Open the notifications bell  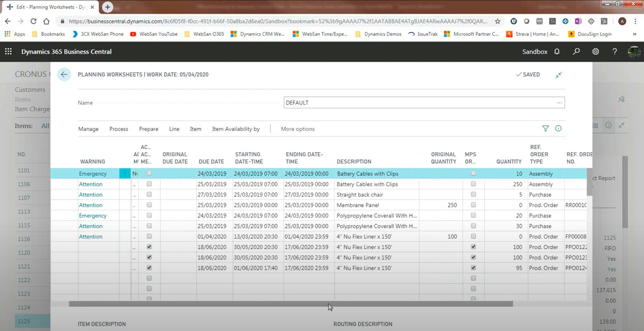[x=557, y=52]
